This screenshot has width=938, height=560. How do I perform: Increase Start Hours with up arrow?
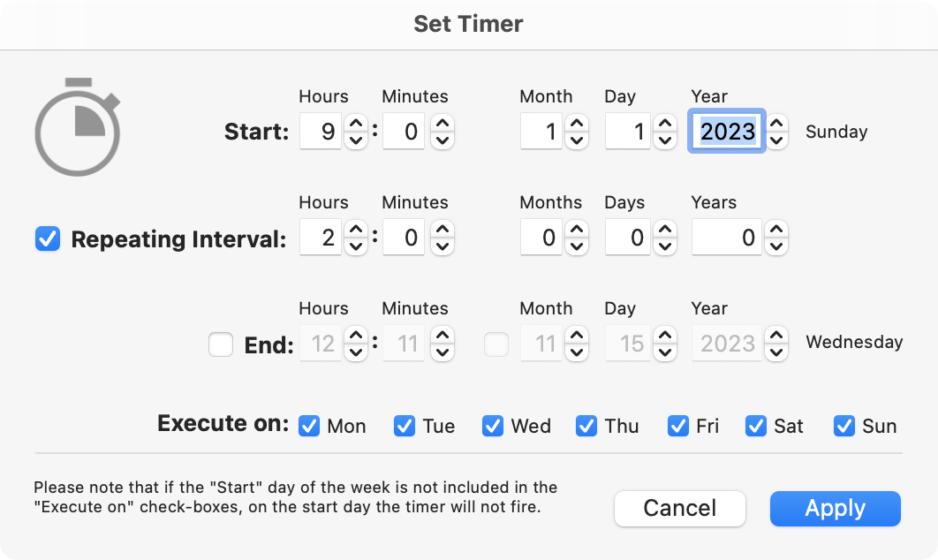click(x=356, y=124)
